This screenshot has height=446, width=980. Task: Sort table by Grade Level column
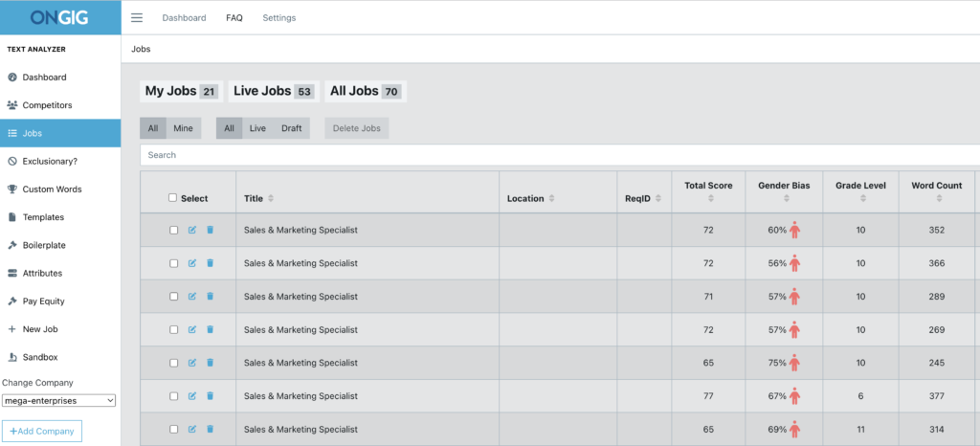coord(862,199)
